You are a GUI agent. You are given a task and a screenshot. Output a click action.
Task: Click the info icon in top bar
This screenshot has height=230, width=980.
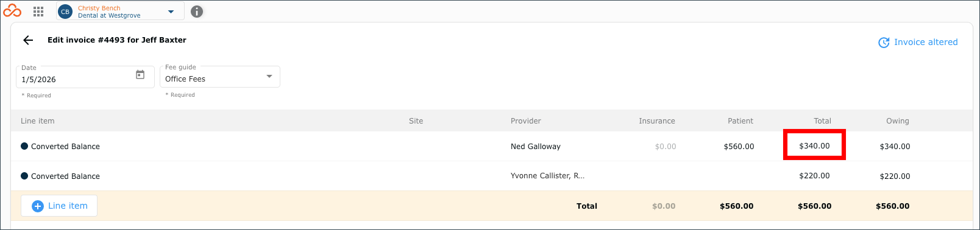(x=197, y=12)
